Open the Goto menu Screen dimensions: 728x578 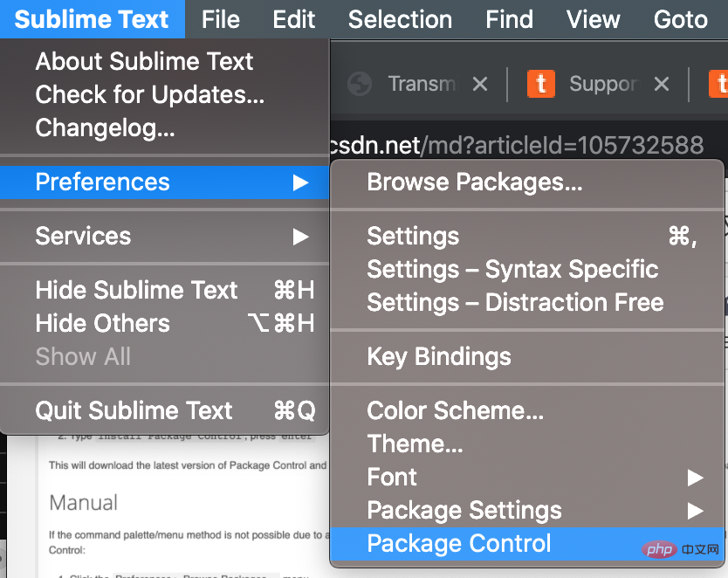click(680, 19)
